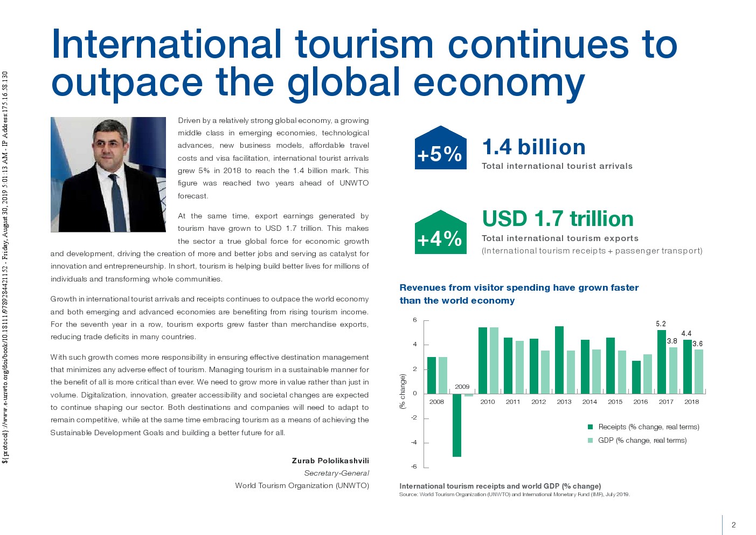Click the name Zurab Pololikashvili
756x535 pixels.
[330, 461]
